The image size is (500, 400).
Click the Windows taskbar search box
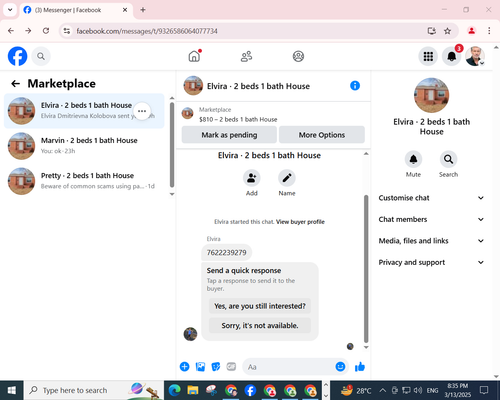coord(94,390)
